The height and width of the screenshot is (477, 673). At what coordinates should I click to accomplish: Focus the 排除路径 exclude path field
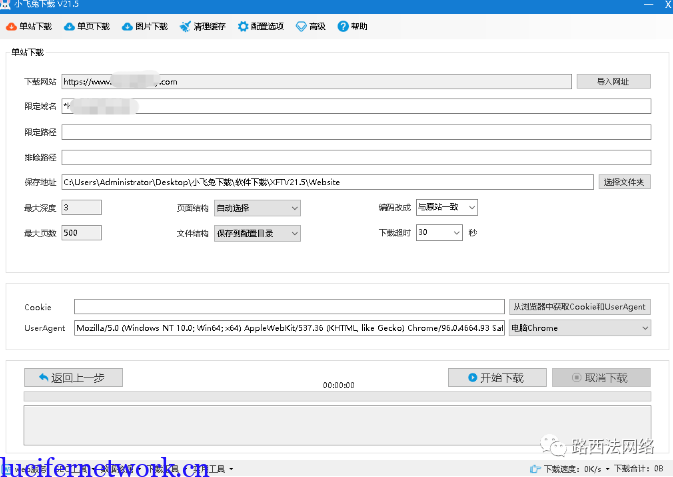pos(356,158)
